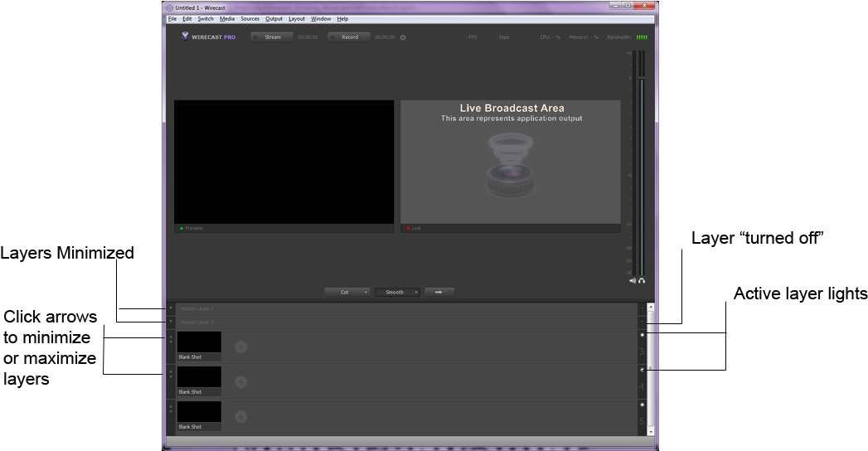
Task: Click the headphones monitor icon
Action: coord(642,281)
